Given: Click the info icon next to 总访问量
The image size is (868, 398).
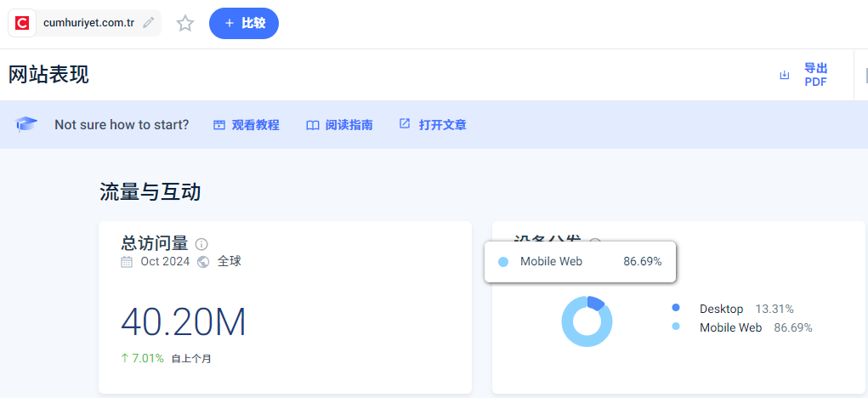Looking at the screenshot, I should click(201, 244).
